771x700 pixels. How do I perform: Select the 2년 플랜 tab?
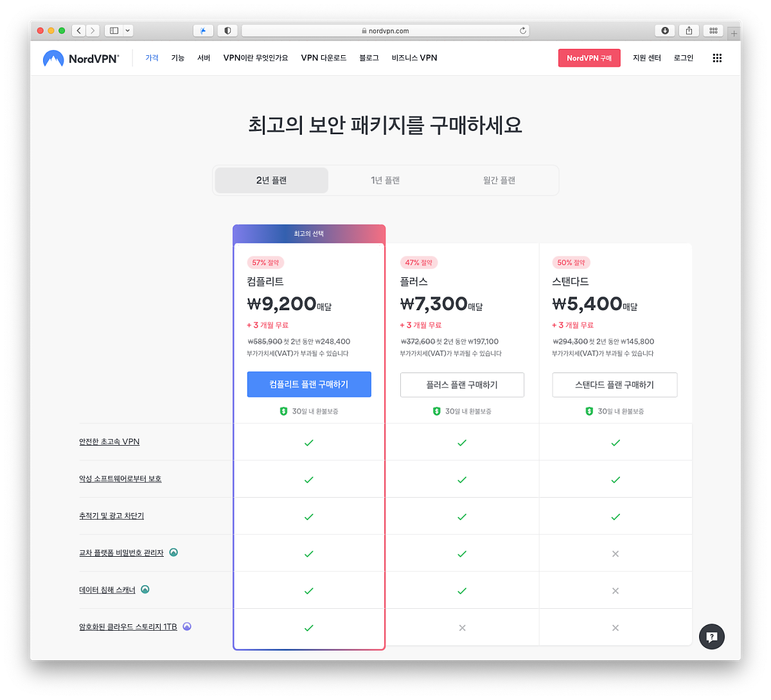(272, 180)
